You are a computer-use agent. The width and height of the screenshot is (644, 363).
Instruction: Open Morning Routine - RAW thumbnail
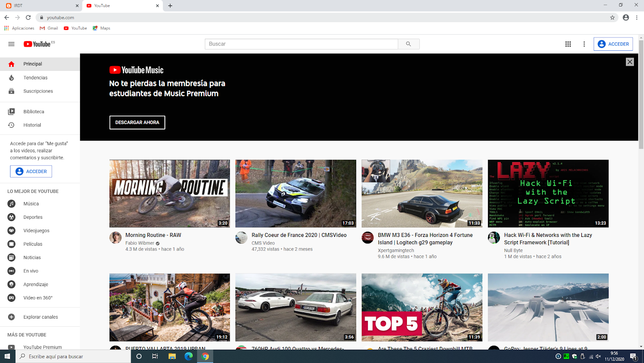(x=169, y=193)
